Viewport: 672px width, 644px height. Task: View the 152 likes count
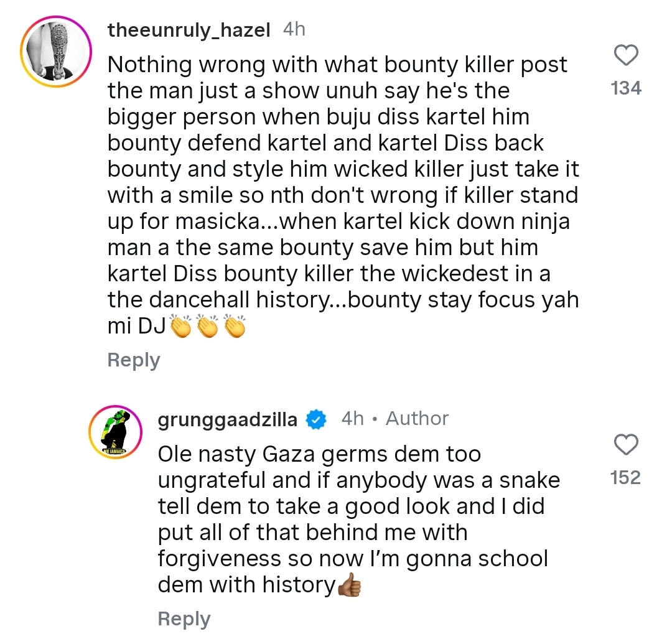[x=626, y=477]
